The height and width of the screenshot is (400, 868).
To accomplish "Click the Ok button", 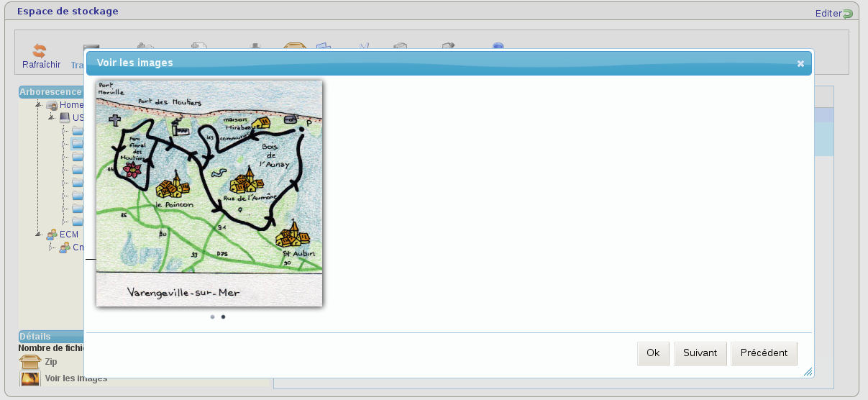I will point(653,353).
